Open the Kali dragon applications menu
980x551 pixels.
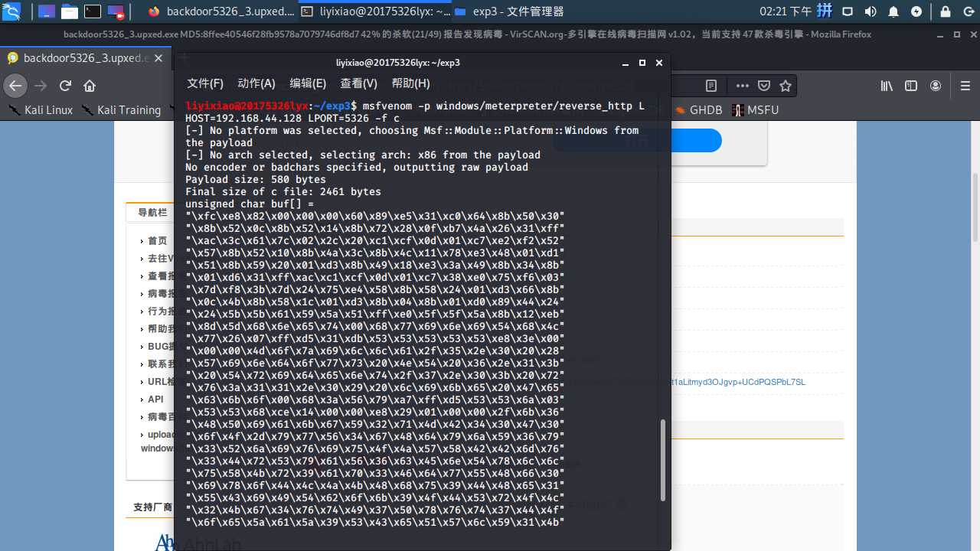pyautogui.click(x=13, y=11)
